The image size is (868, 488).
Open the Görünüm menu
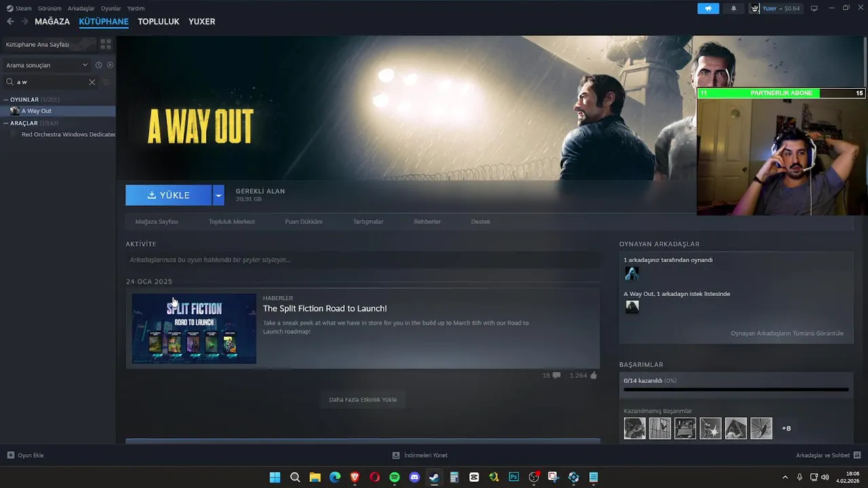click(50, 8)
